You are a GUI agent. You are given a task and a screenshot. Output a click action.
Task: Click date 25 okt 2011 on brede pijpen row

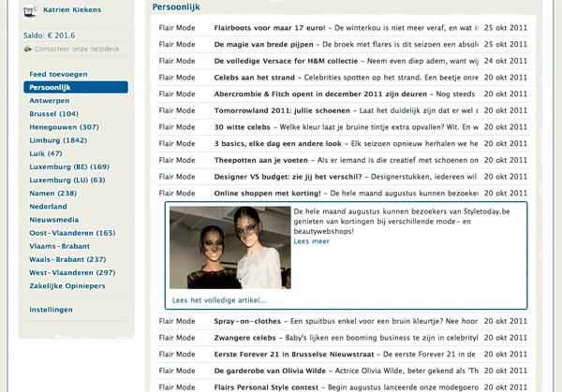tap(506, 44)
